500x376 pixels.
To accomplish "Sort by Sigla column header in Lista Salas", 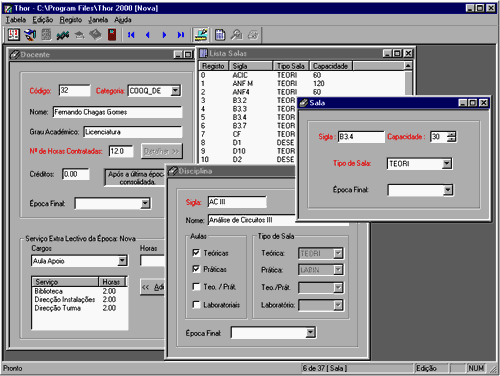I will point(251,66).
